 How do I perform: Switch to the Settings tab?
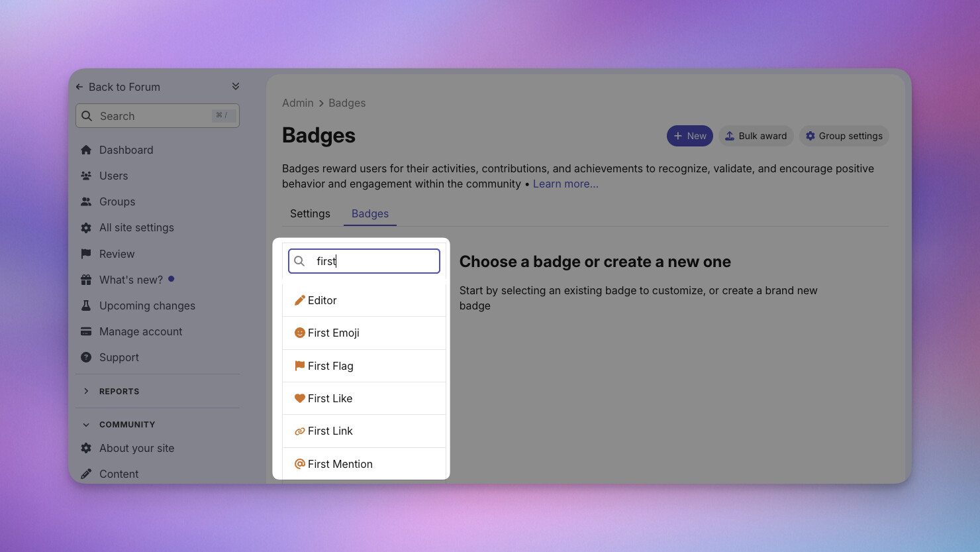pyautogui.click(x=310, y=213)
